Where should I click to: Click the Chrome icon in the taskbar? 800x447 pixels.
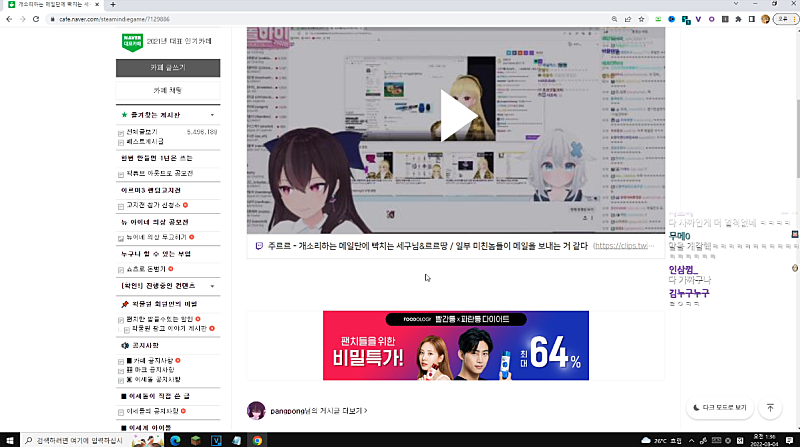(257, 440)
